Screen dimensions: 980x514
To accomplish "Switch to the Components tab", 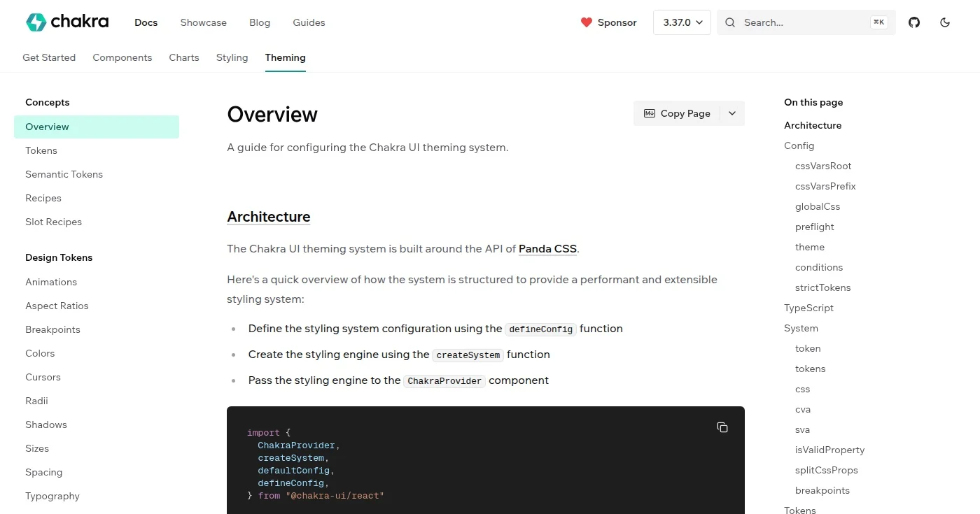I will (x=122, y=57).
